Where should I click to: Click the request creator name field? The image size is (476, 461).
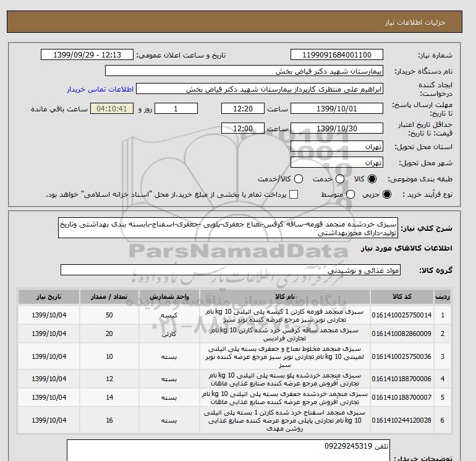260,88
